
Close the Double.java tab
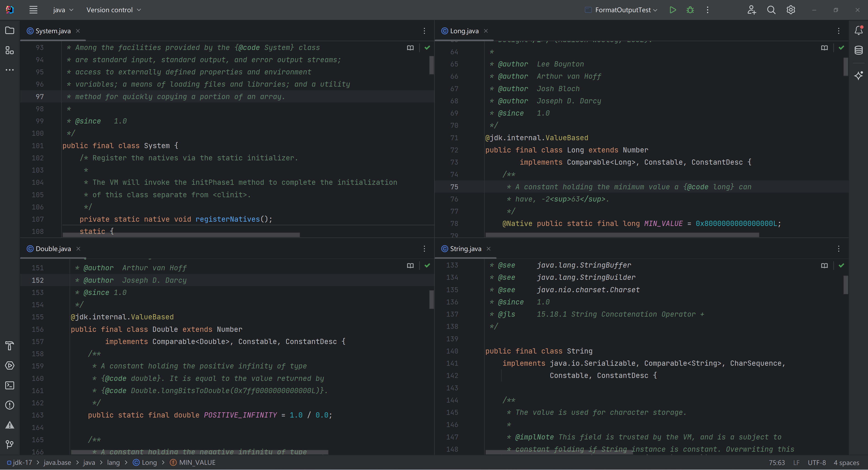click(x=78, y=249)
